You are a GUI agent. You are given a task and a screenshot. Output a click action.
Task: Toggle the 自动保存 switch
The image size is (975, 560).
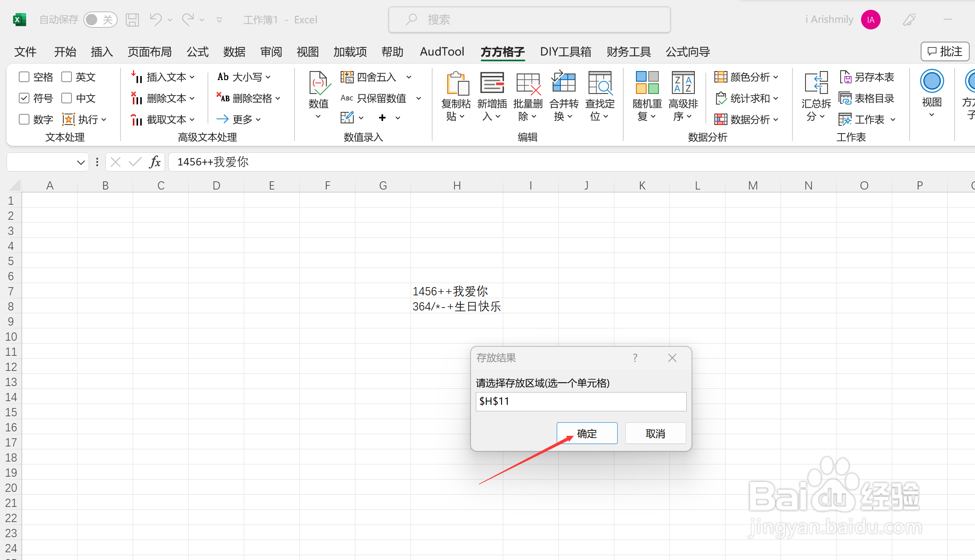100,20
